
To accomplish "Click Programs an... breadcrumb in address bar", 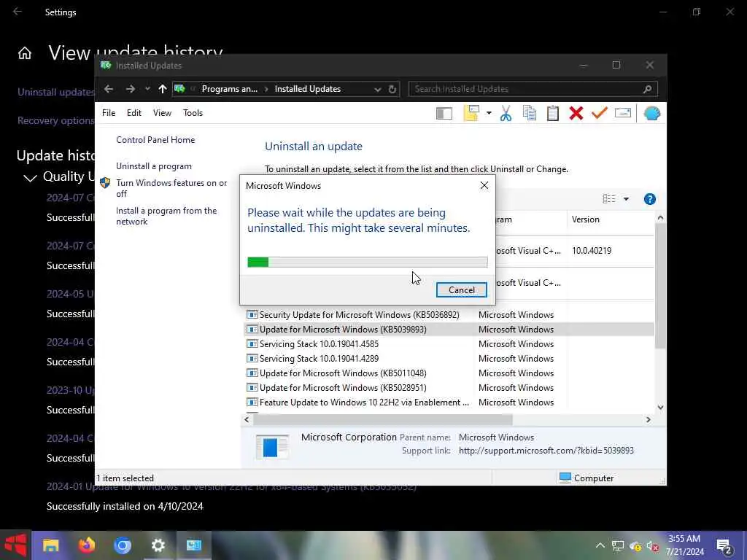I will tap(229, 89).
